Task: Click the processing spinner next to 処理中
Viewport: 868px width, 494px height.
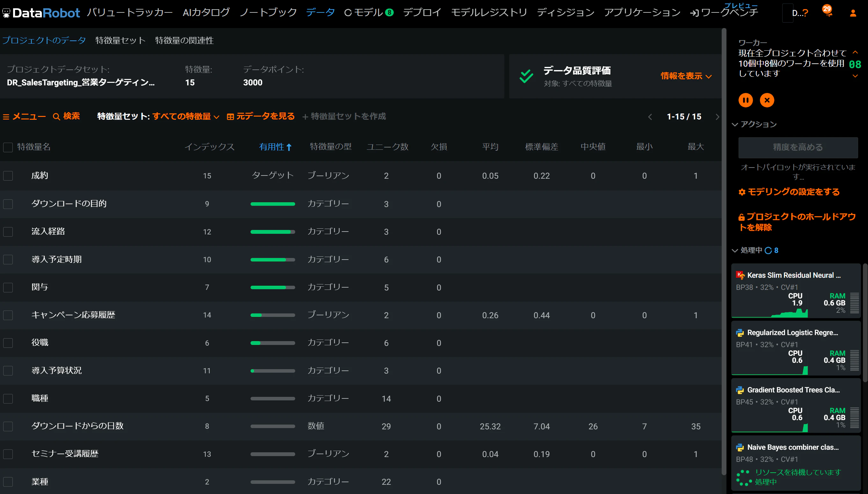Action: [x=768, y=250]
